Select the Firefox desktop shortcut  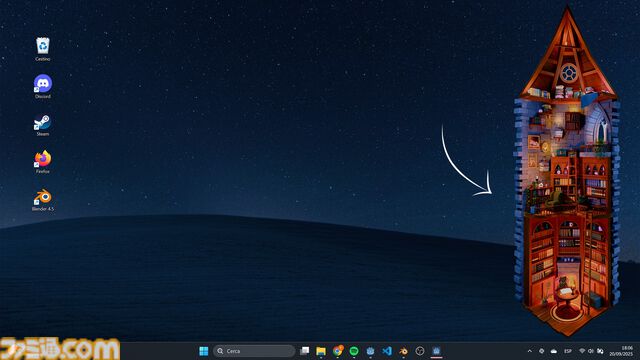(43, 162)
